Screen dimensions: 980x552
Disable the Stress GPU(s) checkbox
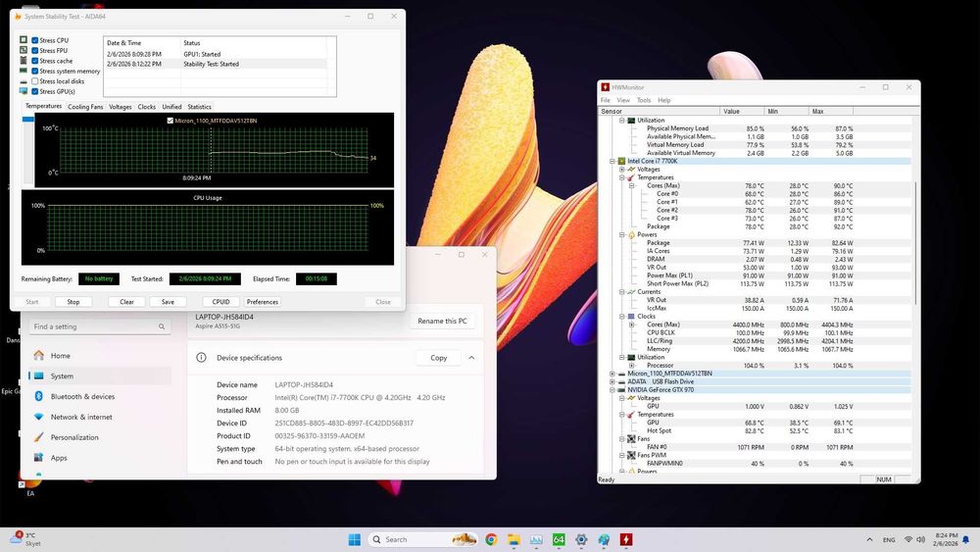(x=35, y=91)
